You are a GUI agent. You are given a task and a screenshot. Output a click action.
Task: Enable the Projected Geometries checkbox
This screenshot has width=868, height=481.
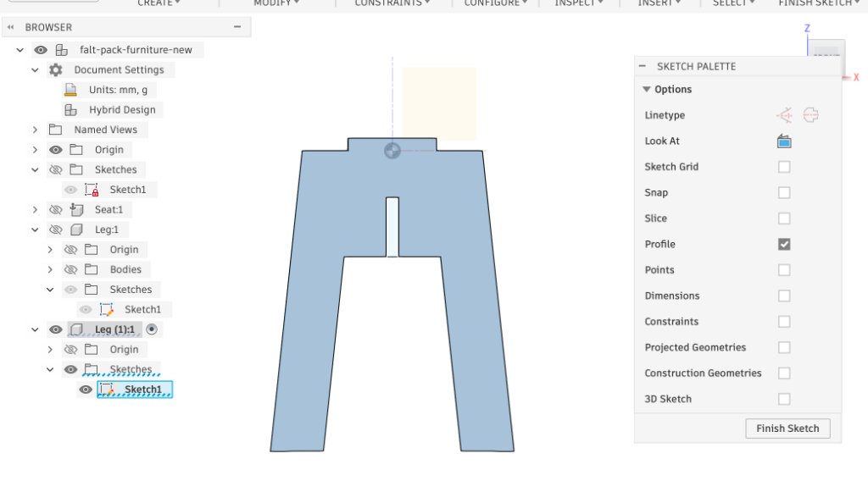784,347
